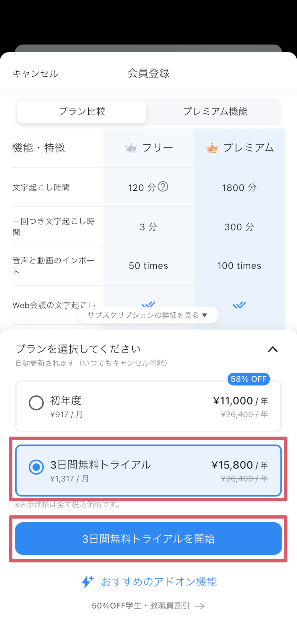Open the 50%OFF学生・教職員割引 link

[141, 606]
